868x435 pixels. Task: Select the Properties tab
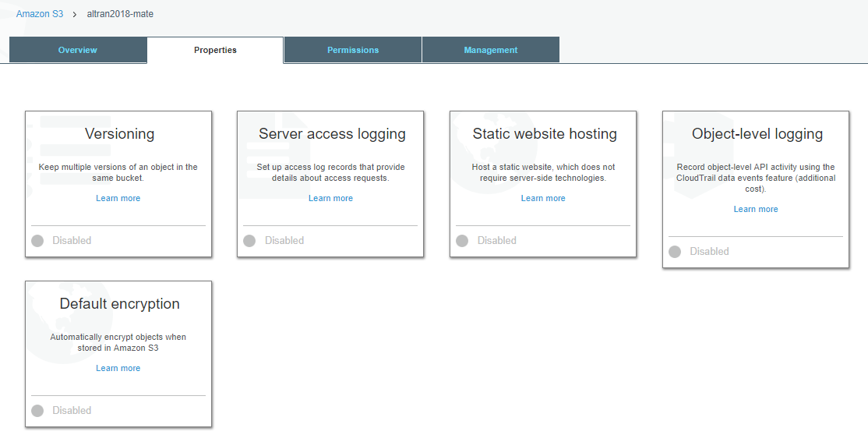[x=215, y=50]
